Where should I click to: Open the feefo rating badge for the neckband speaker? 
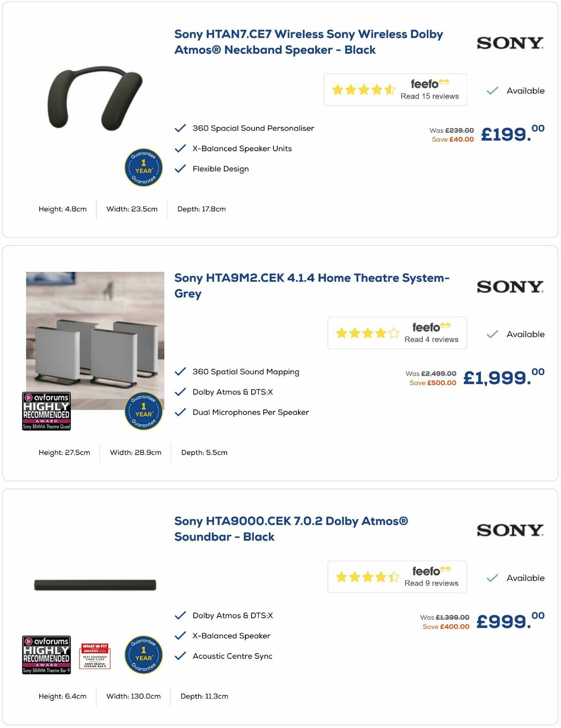coord(395,89)
